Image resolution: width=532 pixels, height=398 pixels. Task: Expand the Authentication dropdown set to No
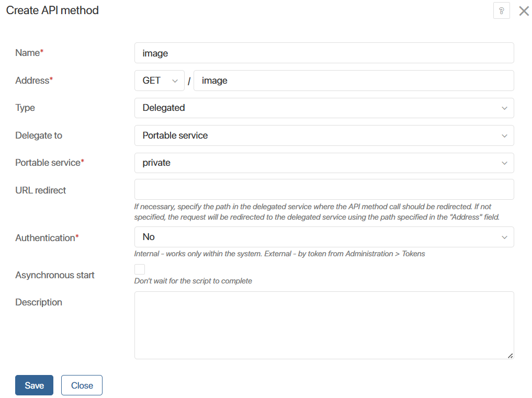(x=324, y=237)
